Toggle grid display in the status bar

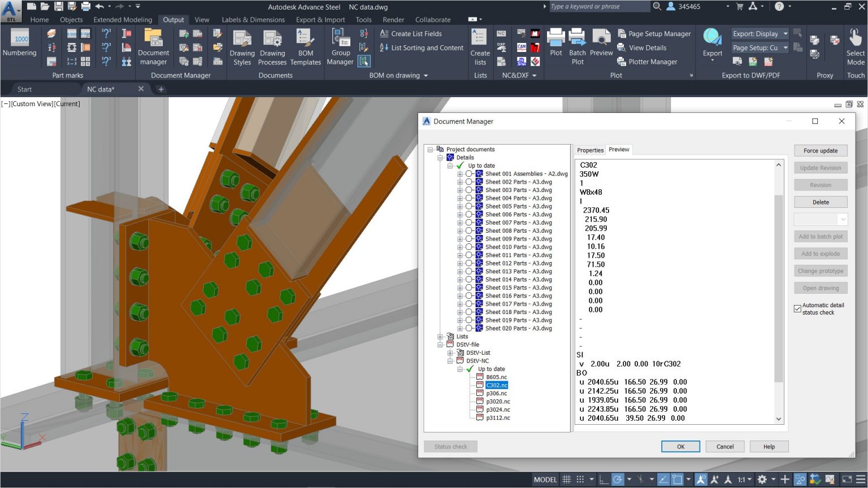tap(566, 479)
